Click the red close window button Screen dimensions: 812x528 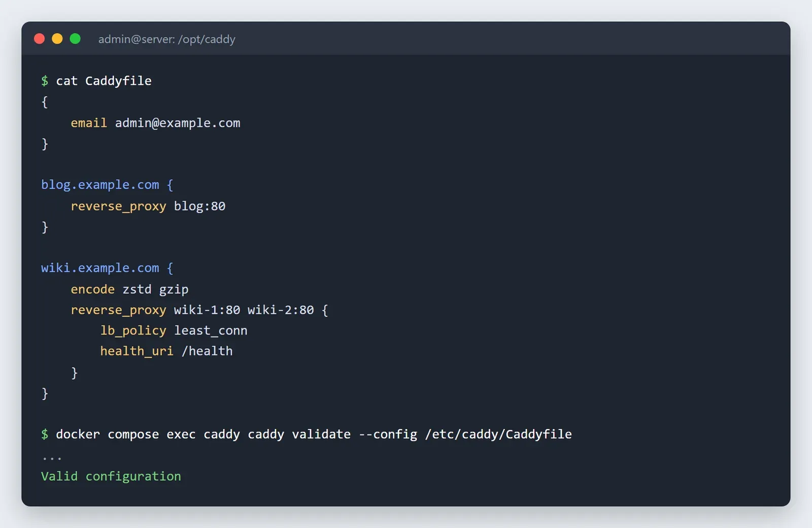point(39,39)
